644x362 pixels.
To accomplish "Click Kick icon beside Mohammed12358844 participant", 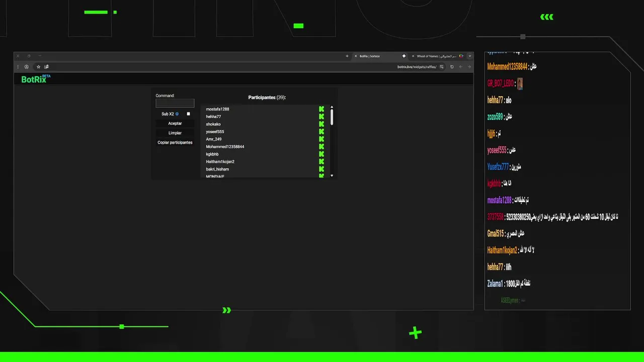I will pyautogui.click(x=321, y=147).
